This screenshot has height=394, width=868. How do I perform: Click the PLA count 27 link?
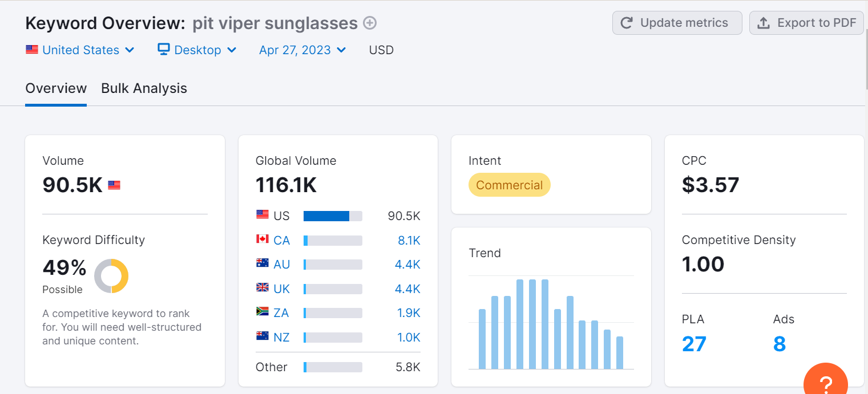click(694, 344)
